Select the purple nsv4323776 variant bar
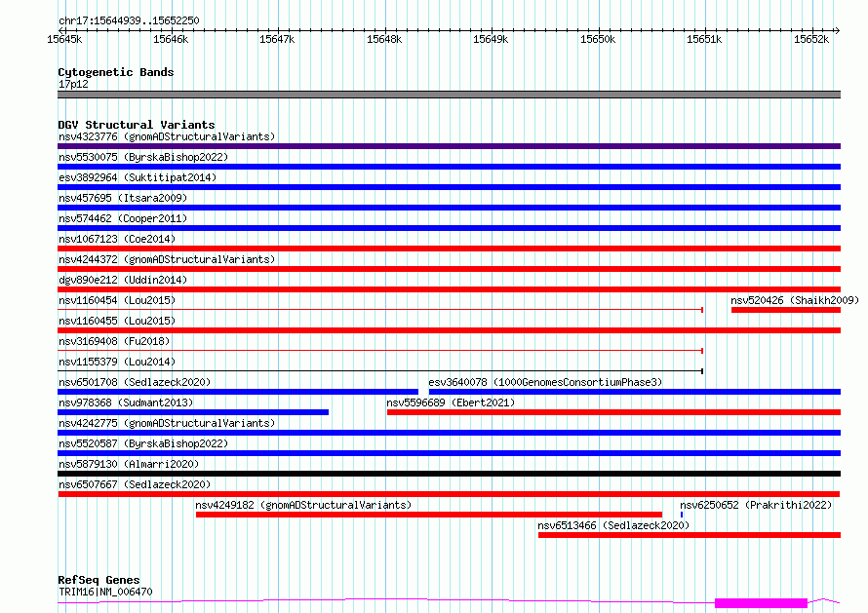The image size is (868, 613). click(449, 146)
